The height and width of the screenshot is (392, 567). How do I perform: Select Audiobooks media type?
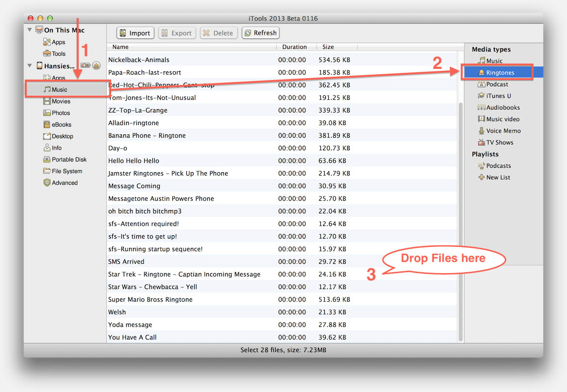tap(499, 107)
